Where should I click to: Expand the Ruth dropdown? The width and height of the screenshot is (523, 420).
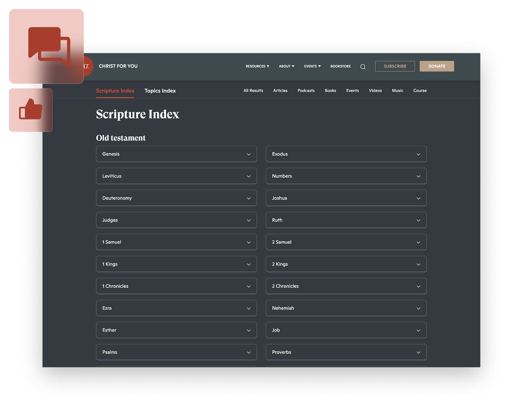[x=346, y=220]
